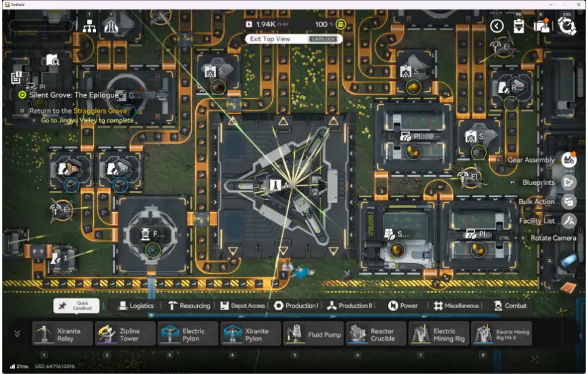Image resolution: width=588 pixels, height=374 pixels.
Task: Click the Stragglers Grove quest link
Action: coord(100,111)
